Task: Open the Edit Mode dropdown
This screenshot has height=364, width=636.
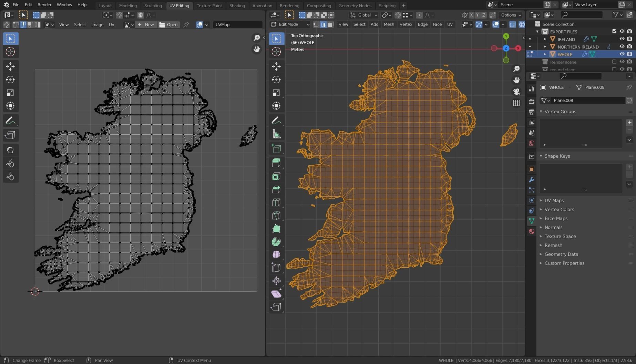Action: click(290, 24)
